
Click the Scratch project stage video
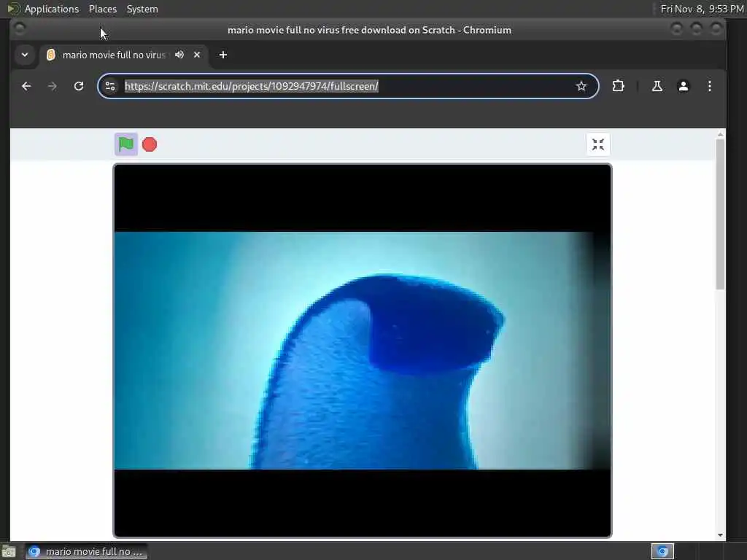[362, 351]
